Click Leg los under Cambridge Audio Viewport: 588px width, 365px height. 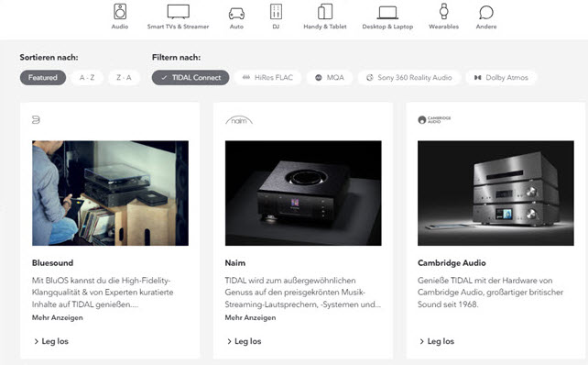pos(437,341)
